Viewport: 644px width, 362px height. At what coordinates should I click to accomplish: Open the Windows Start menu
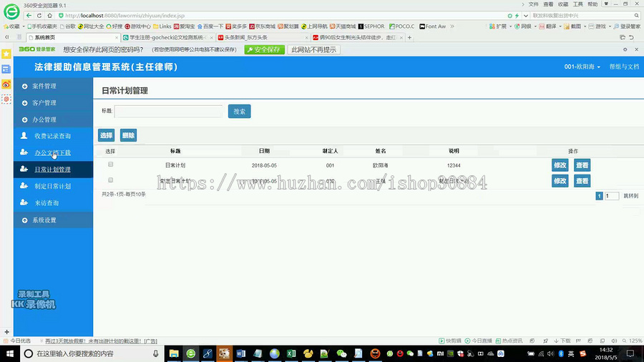coord(9,353)
